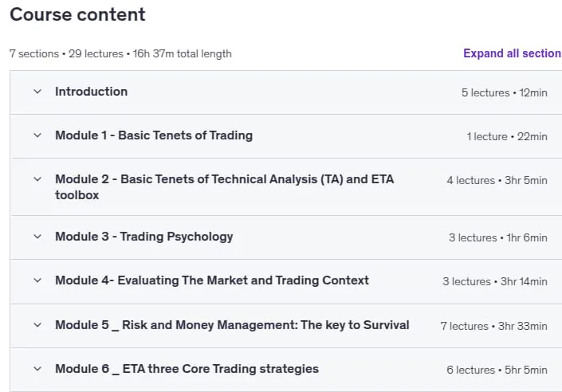Open Module 6 ETA three Core Trading strategies
This screenshot has width=562, height=392.
tap(187, 369)
